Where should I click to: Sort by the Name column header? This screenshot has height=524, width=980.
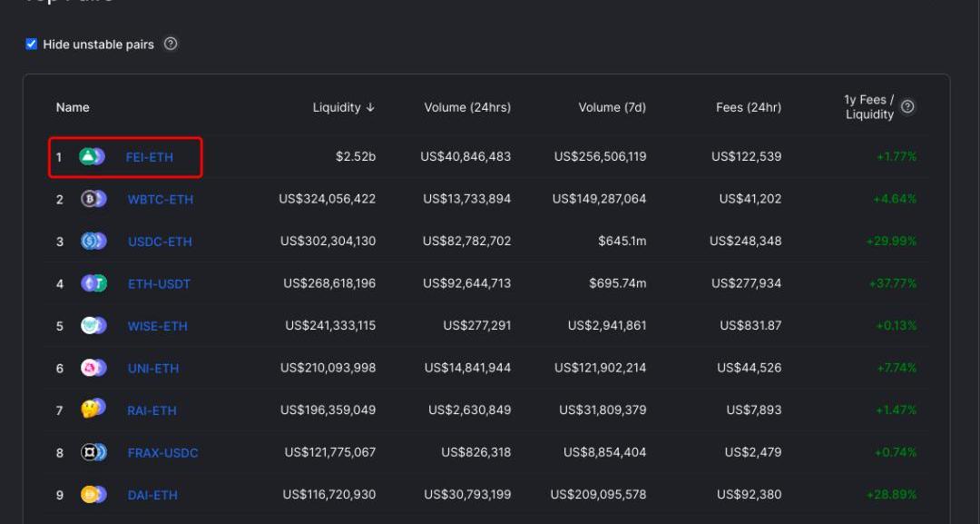point(73,107)
